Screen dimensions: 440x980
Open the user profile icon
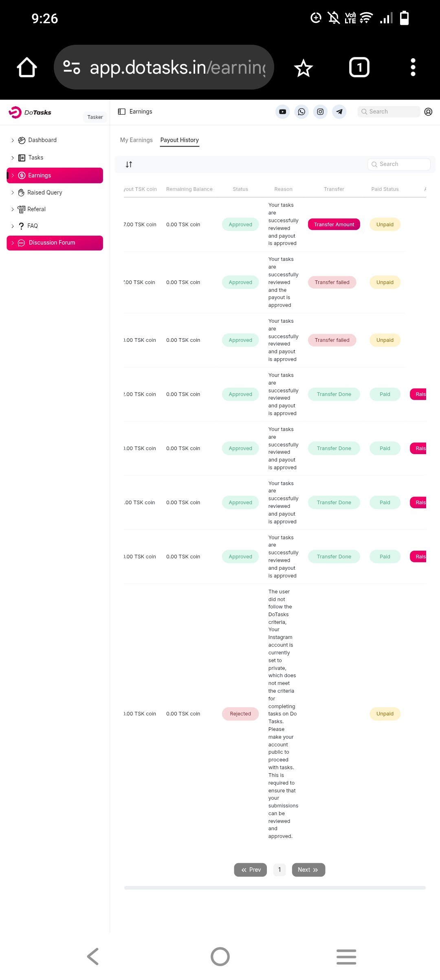pyautogui.click(x=428, y=112)
